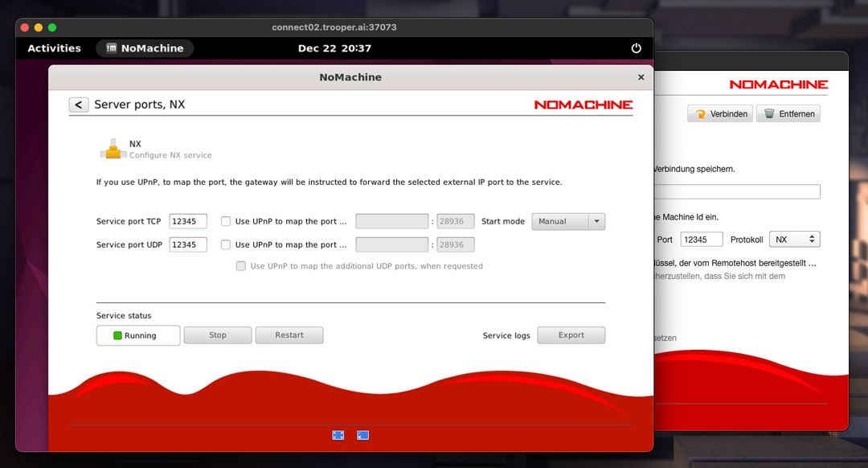Open the NX Configure service icon
This screenshot has height=468, width=868.
click(x=113, y=148)
